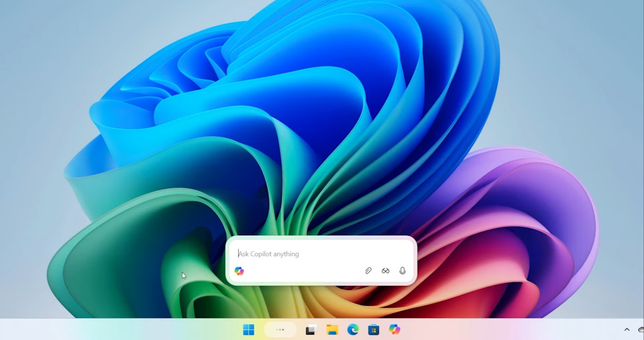Open the Windows Start menu
644x340 pixels.
(248, 329)
